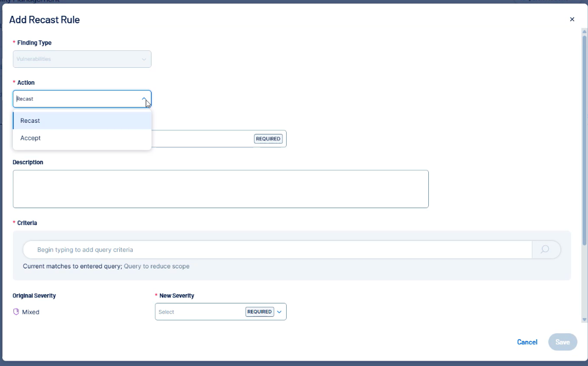
Task: Click the Mixed severity shield icon
Action: [16, 312]
